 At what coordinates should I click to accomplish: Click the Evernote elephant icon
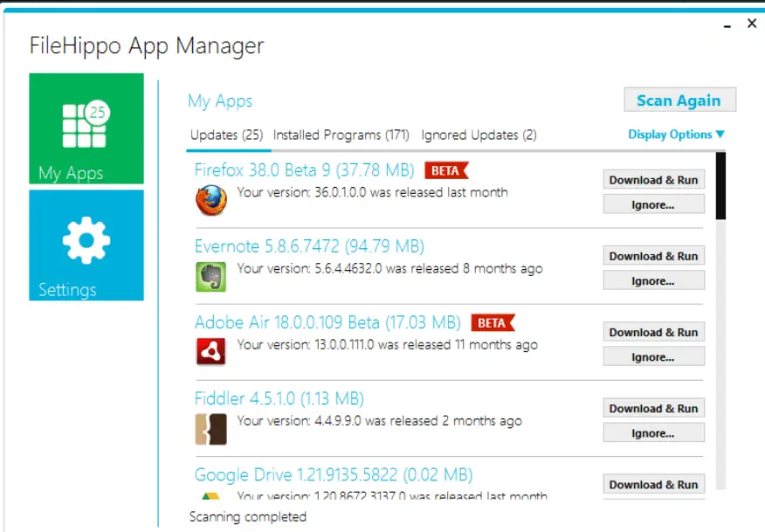(210, 275)
